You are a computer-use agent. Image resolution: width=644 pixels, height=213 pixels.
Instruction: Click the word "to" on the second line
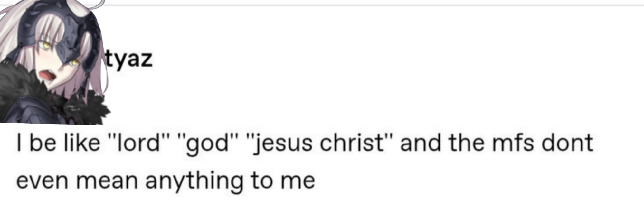(262, 181)
